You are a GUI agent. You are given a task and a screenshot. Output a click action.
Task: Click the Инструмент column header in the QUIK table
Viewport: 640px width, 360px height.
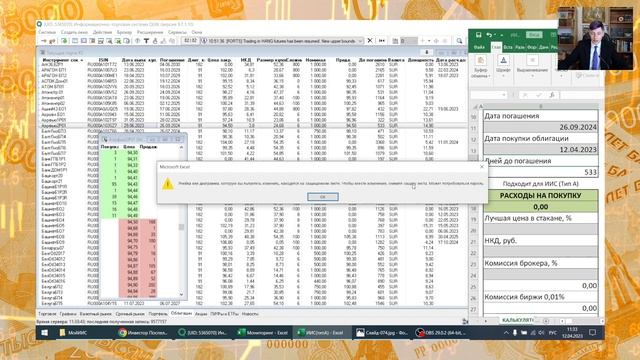(63, 60)
